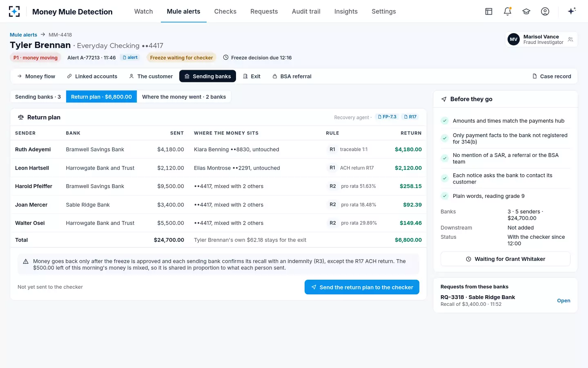Viewport: 588px width, 368px height.
Task: Open the sparkle assistant icon
Action: (x=572, y=11)
